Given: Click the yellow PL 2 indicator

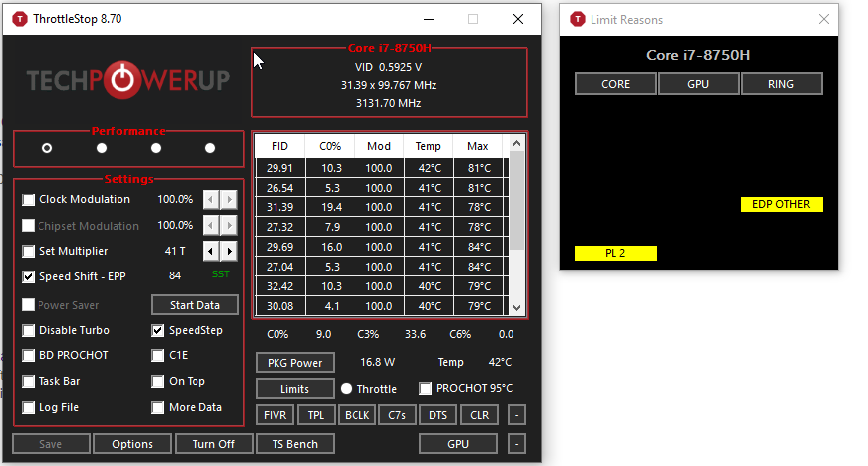Looking at the screenshot, I should click(x=615, y=253).
